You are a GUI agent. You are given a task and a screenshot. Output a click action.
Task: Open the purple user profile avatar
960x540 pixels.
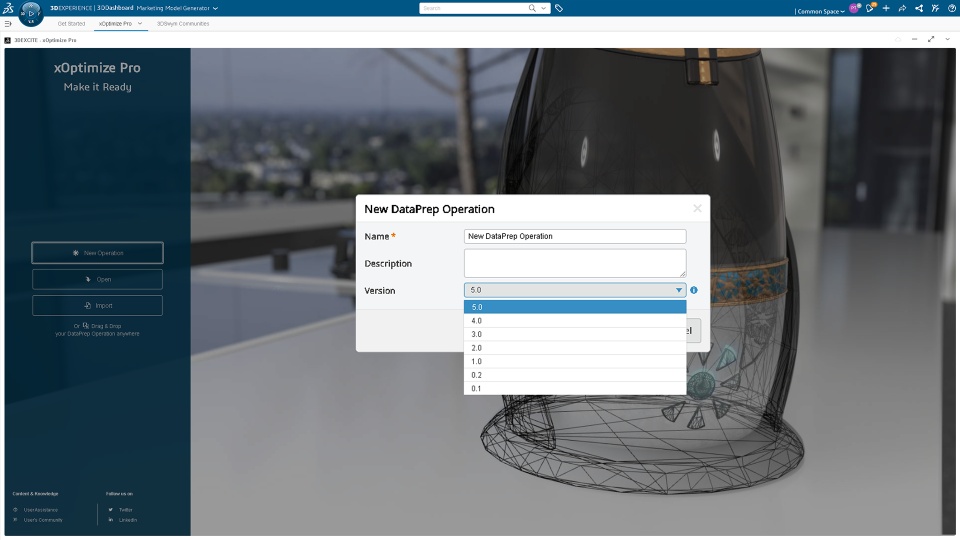tap(854, 8)
